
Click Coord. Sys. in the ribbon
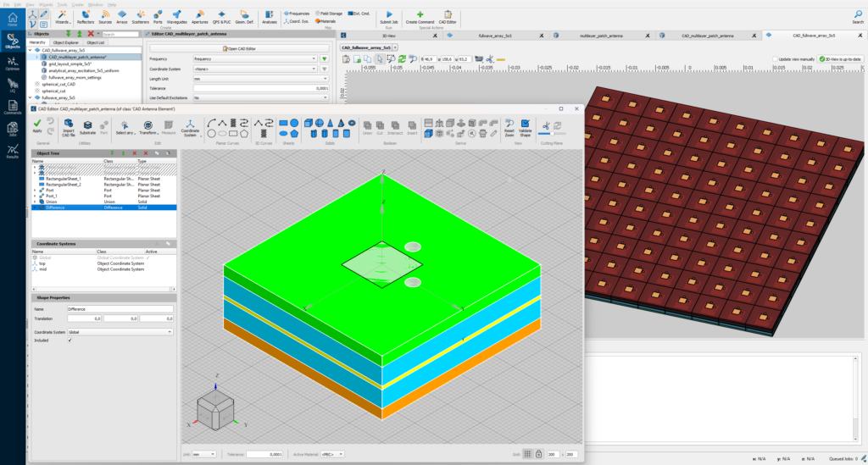[296, 21]
